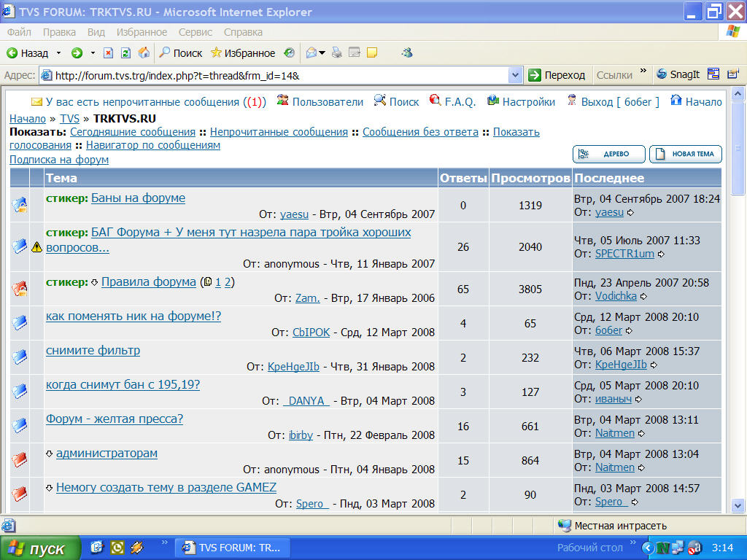
Task: Expand the address bar URL dropdown
Action: pos(515,75)
